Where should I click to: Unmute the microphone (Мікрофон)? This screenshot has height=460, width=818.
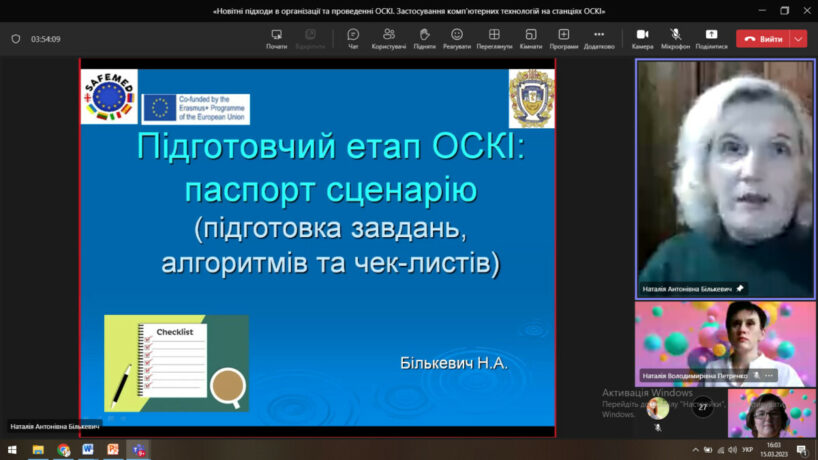676,38
